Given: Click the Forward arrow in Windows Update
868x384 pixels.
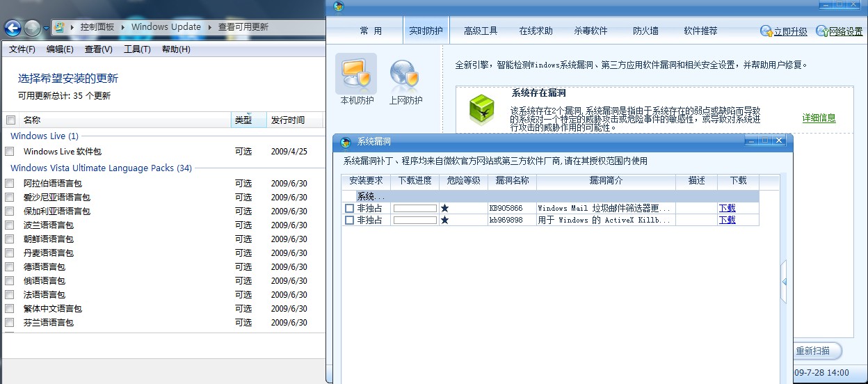Looking at the screenshot, I should tap(32, 28).
